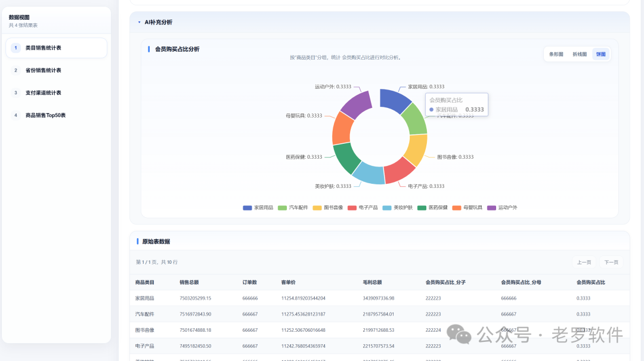Click the 图书音像: 0.3333 chart label

tap(455, 157)
